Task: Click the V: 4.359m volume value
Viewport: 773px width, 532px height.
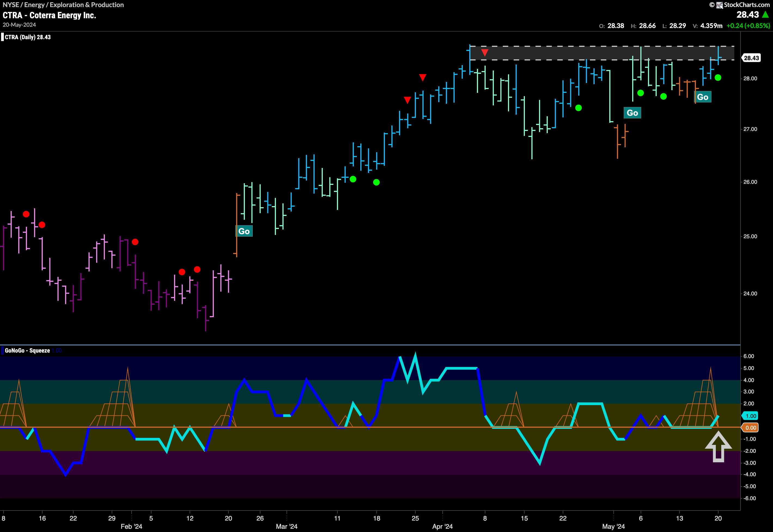Action: pos(707,26)
